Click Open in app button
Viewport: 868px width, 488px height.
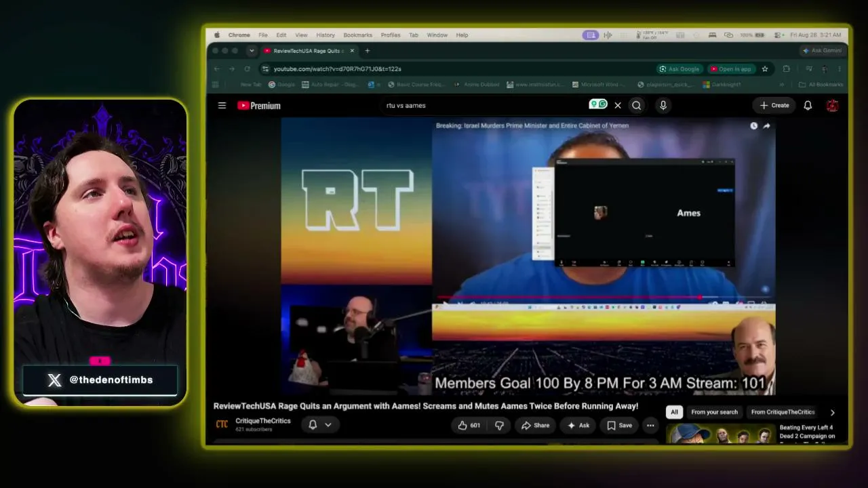(731, 69)
